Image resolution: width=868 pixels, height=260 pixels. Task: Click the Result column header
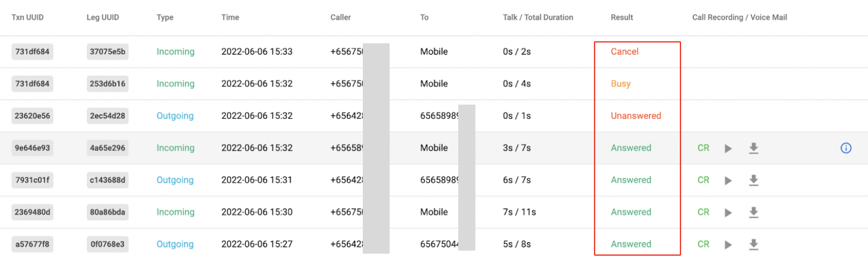point(622,17)
